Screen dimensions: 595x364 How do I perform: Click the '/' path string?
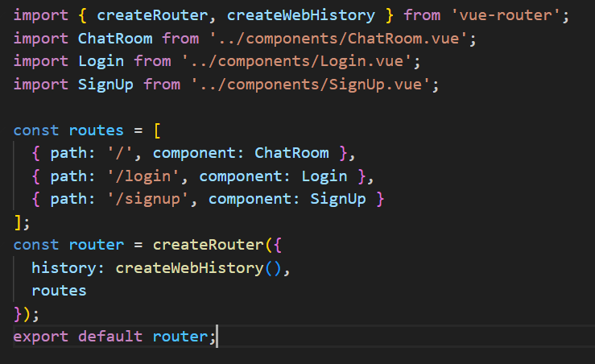click(x=119, y=153)
